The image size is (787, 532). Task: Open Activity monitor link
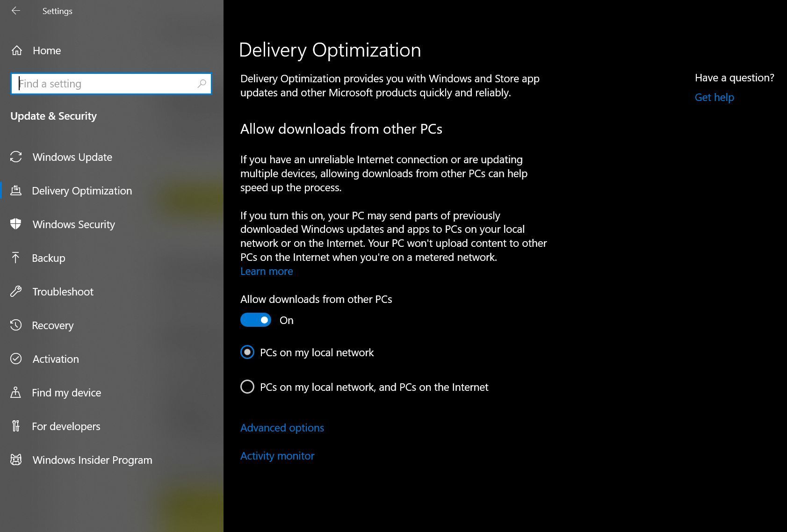coord(277,456)
